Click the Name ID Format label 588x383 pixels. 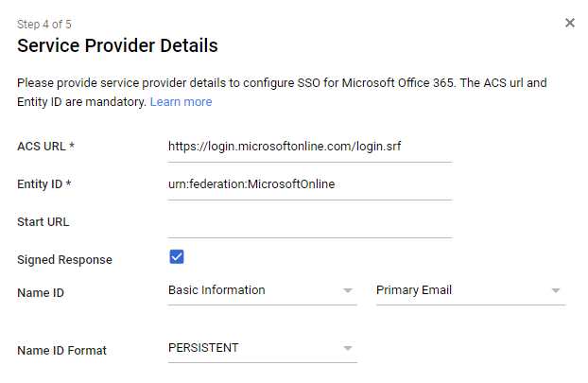click(x=61, y=351)
